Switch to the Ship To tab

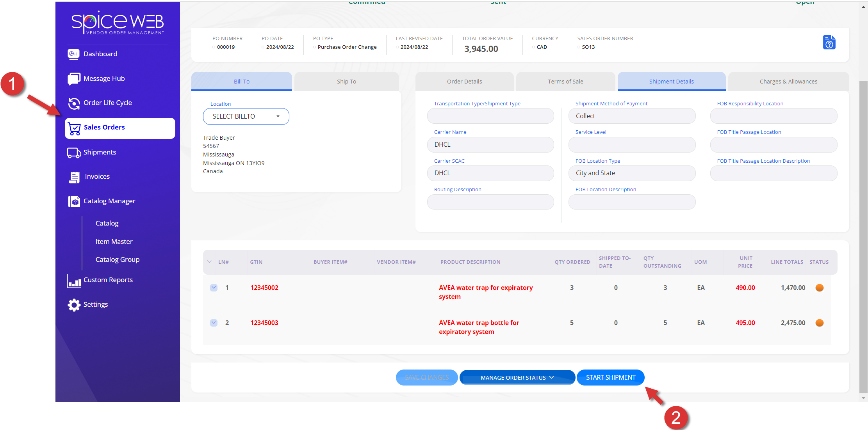click(346, 81)
